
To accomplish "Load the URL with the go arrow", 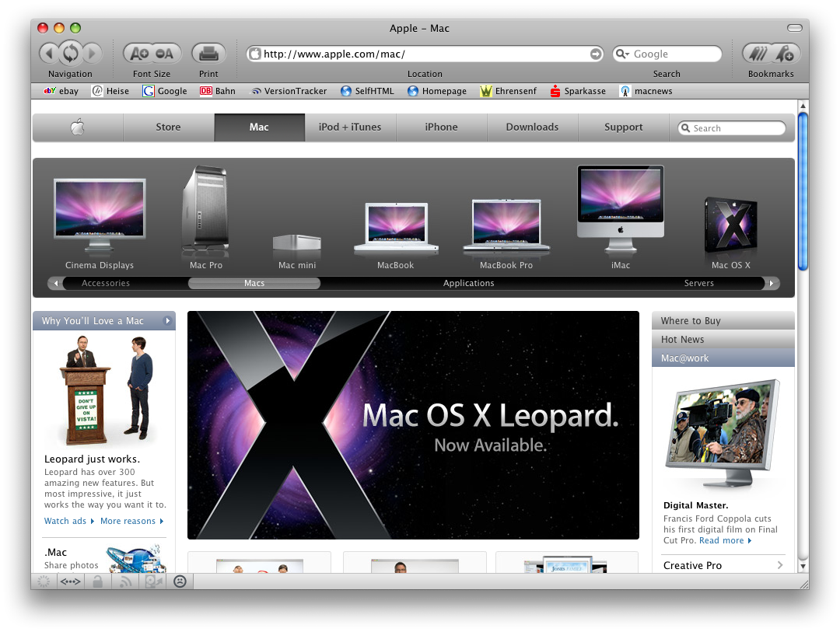I will coord(595,54).
